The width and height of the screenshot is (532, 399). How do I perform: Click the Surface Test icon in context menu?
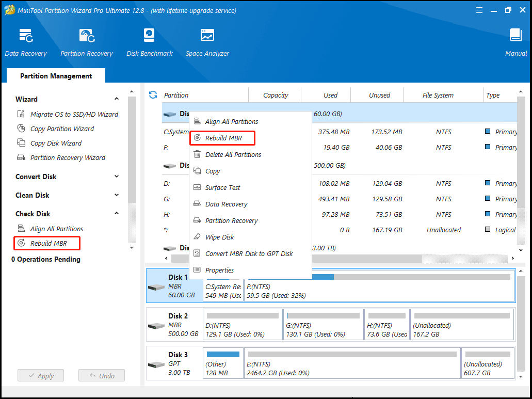click(x=197, y=187)
